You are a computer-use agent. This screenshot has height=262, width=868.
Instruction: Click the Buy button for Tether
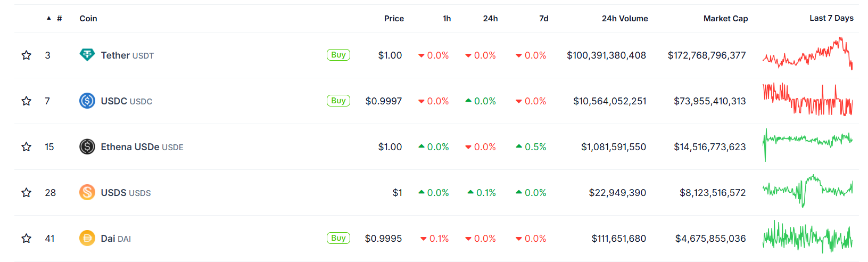coord(338,55)
